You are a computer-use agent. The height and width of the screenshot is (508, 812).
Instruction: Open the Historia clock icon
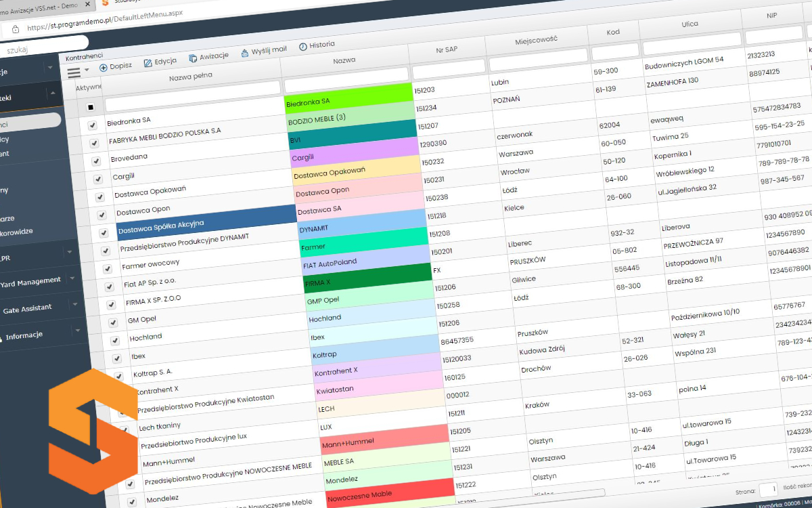[302, 46]
